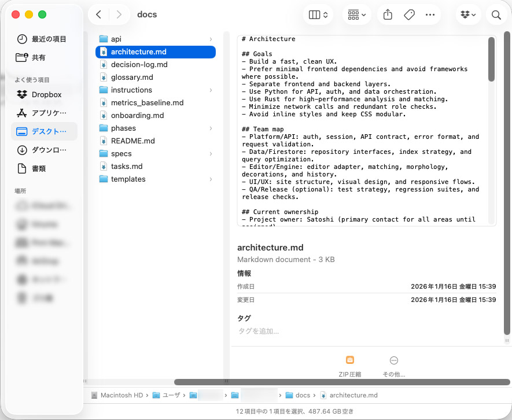Compress the file with the ZIP圧縮 icon
This screenshot has height=420, width=512.
(349, 364)
